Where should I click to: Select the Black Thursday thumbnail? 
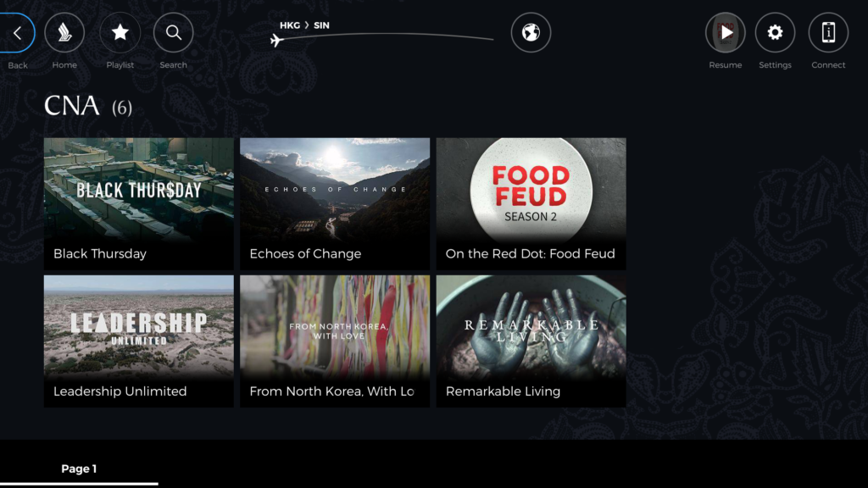(x=139, y=191)
